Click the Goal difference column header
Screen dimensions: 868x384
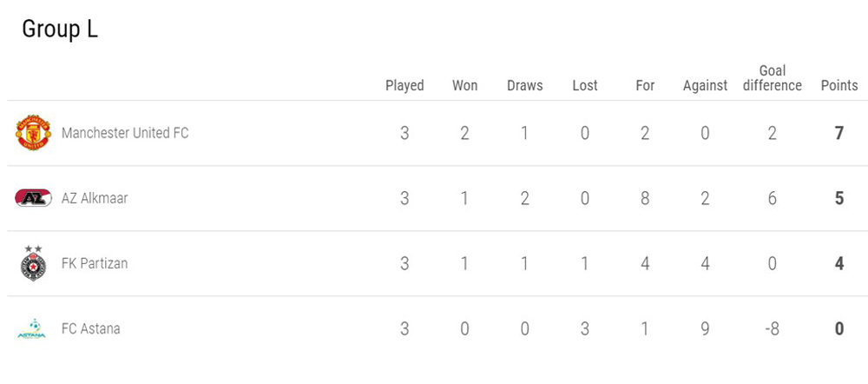773,78
